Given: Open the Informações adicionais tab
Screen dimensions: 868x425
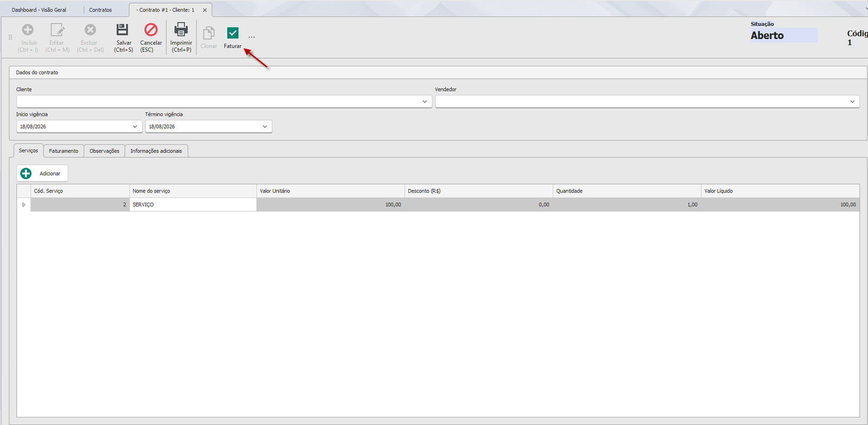Looking at the screenshot, I should pyautogui.click(x=156, y=151).
